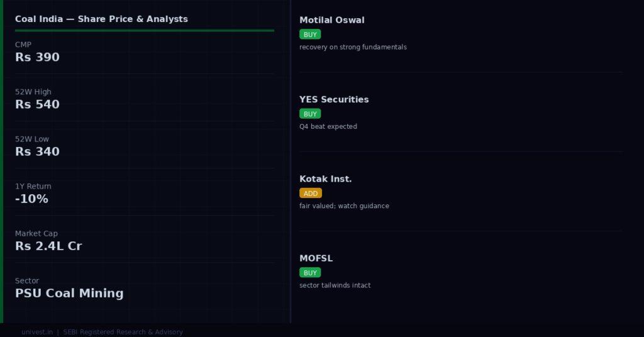Select the CMP label
The height and width of the screenshot is (337, 644).
click(23, 45)
